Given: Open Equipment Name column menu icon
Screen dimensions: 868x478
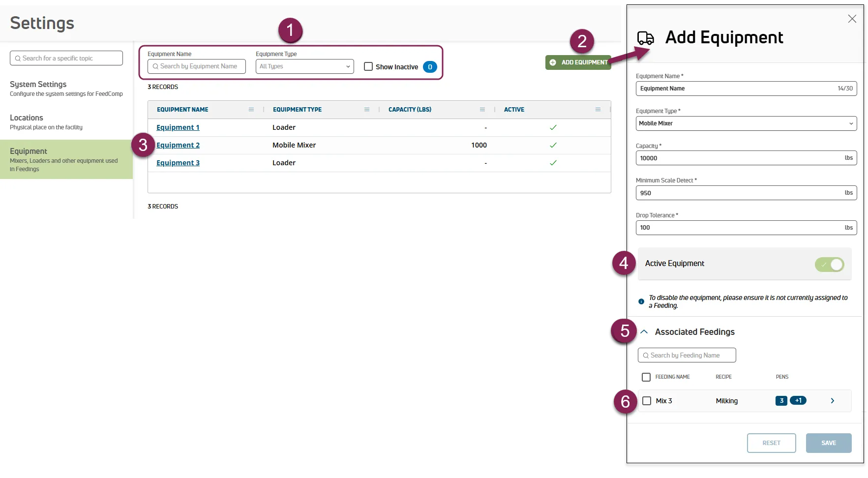Looking at the screenshot, I should coord(251,110).
